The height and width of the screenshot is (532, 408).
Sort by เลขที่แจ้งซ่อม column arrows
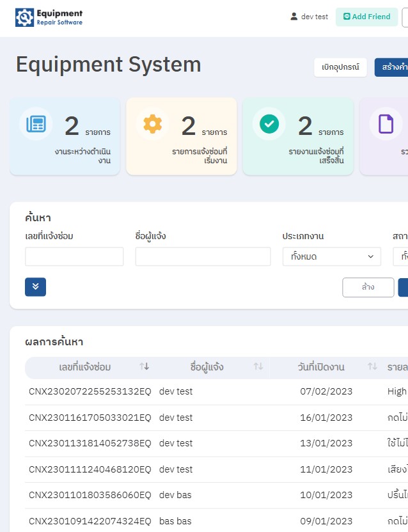point(145,367)
